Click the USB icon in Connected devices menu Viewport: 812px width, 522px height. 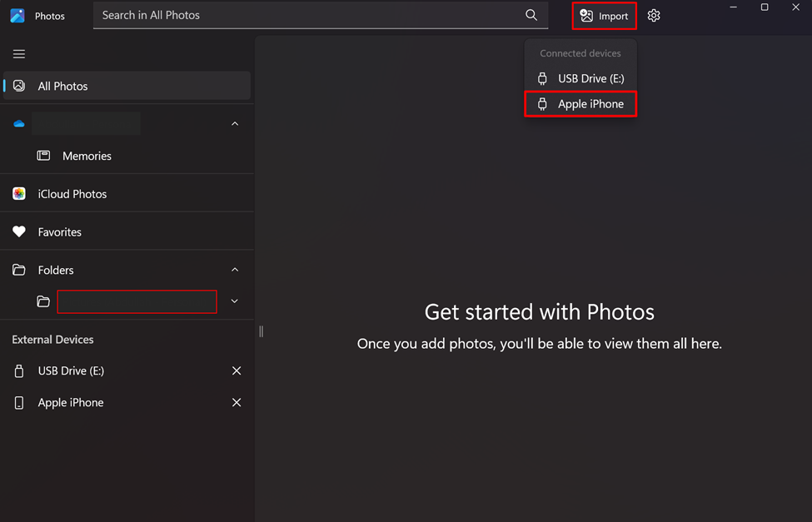(542, 78)
